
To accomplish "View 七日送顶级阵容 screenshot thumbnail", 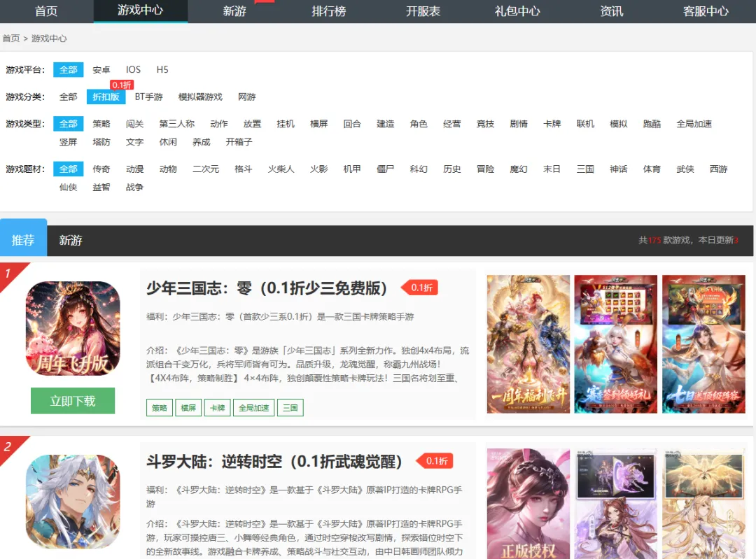I will tap(703, 344).
